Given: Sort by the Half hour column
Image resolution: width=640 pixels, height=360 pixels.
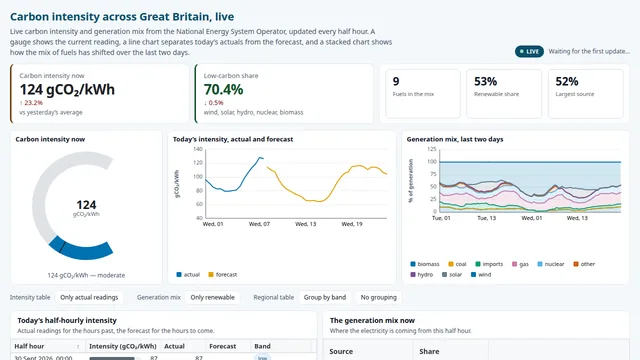Looking at the screenshot, I should pos(47,346).
